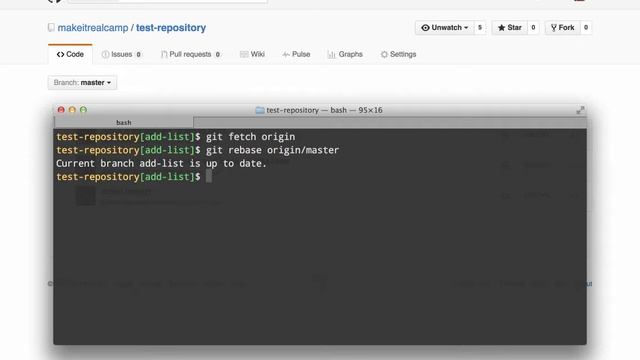The height and width of the screenshot is (360, 640).
Task: Open the makeitrealcamp owner link
Action: (x=93, y=28)
